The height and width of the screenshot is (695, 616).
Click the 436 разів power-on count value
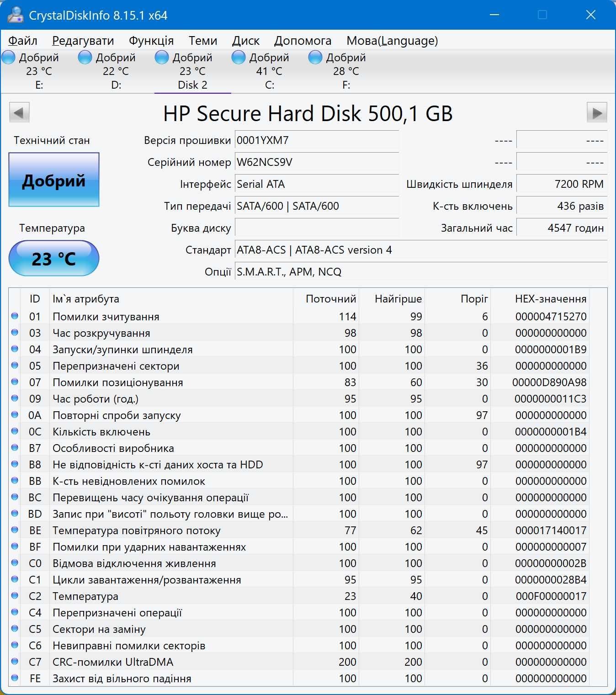tap(562, 206)
